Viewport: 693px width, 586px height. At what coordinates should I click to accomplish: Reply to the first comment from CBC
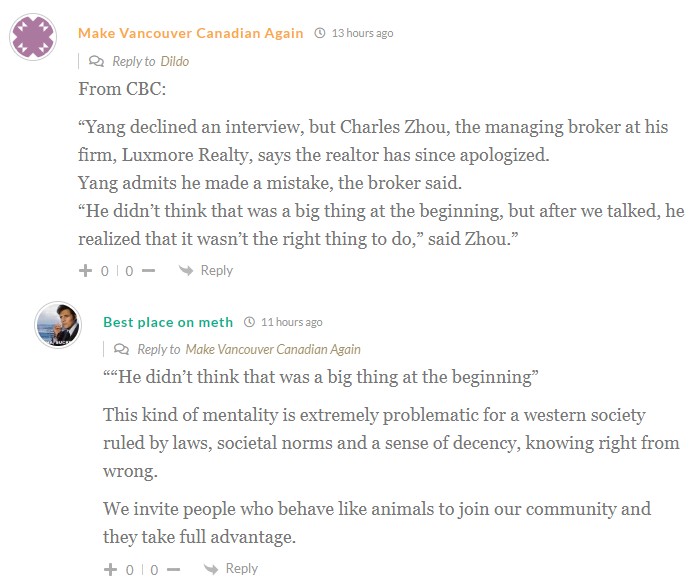[216, 270]
